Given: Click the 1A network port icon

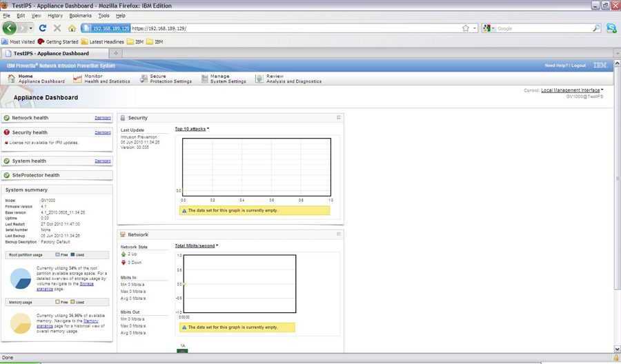Looking at the screenshot, I should (182, 350).
